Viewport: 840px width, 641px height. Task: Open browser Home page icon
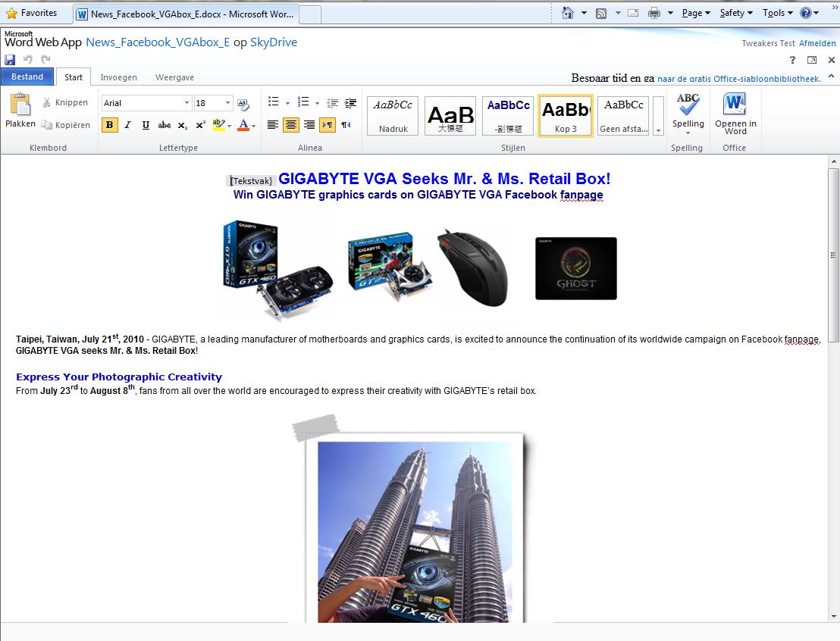(x=568, y=13)
